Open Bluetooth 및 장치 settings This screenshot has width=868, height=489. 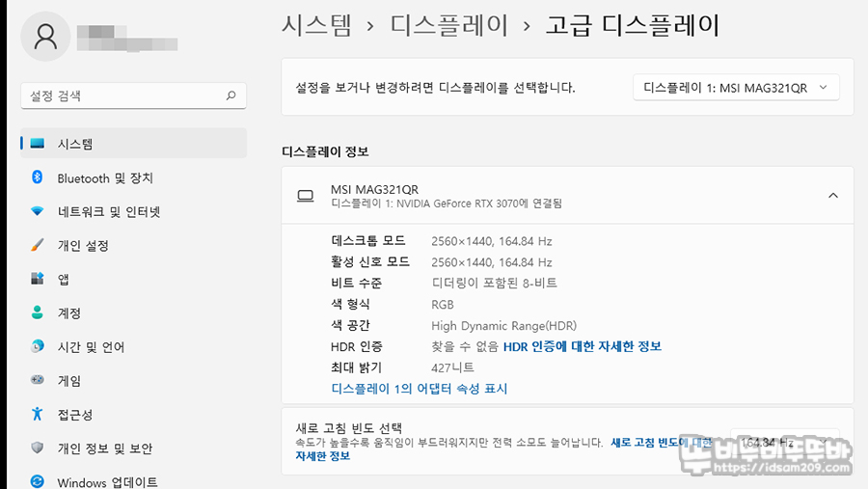pyautogui.click(x=133, y=177)
